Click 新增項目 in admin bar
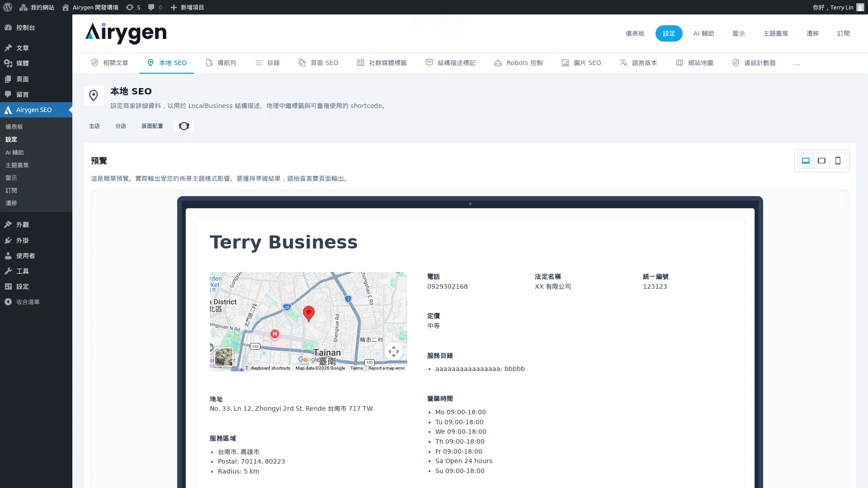This screenshot has width=868, height=488. (187, 7)
